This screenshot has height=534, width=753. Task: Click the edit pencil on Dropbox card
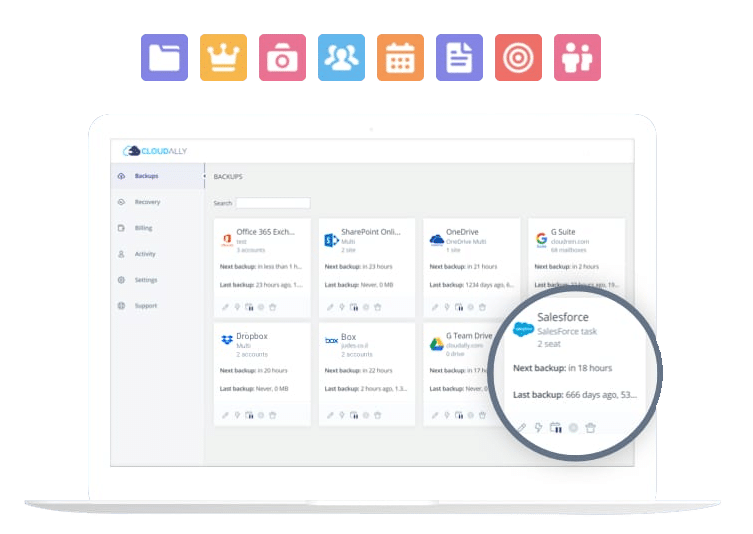coord(225,415)
